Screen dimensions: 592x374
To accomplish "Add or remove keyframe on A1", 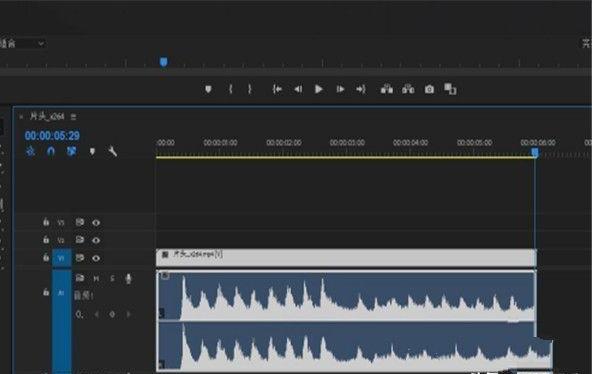I will point(112,314).
